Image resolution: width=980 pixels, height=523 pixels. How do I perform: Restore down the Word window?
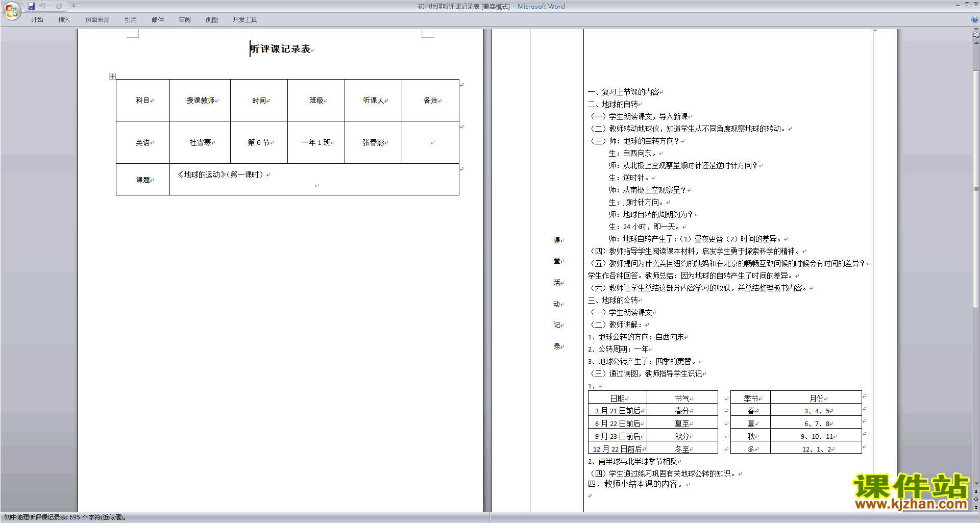967,4
